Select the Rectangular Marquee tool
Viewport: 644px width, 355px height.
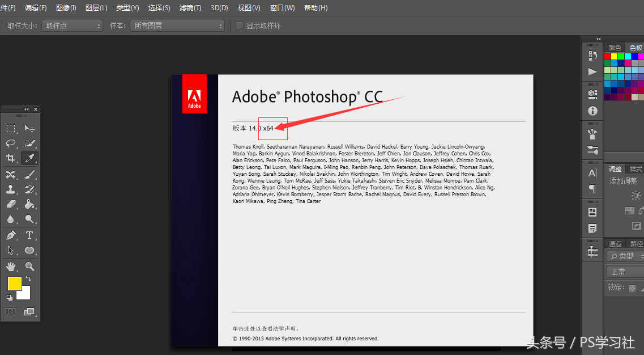pyautogui.click(x=11, y=129)
